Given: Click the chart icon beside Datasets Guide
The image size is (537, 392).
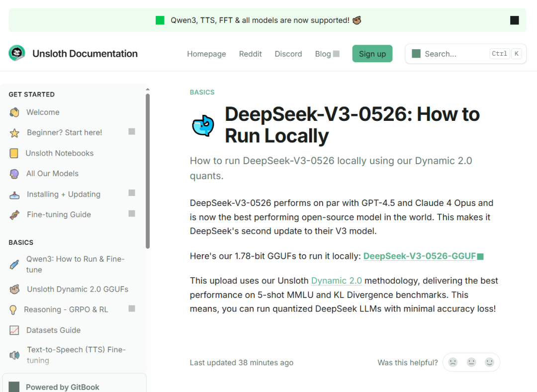Looking at the screenshot, I should point(14,330).
